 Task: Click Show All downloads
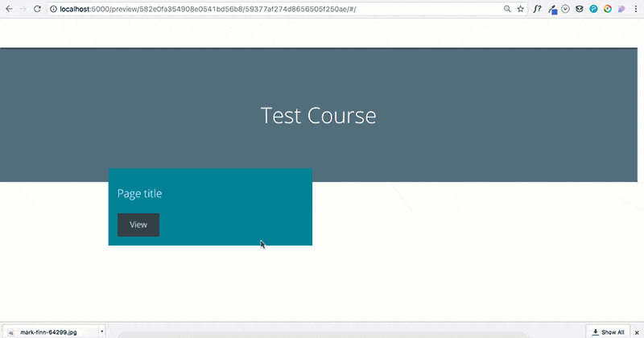608,332
